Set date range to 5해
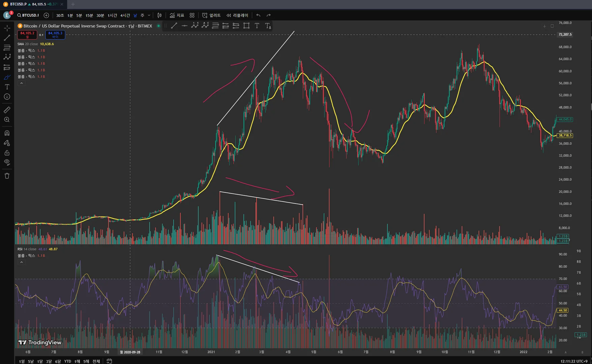 point(86,361)
